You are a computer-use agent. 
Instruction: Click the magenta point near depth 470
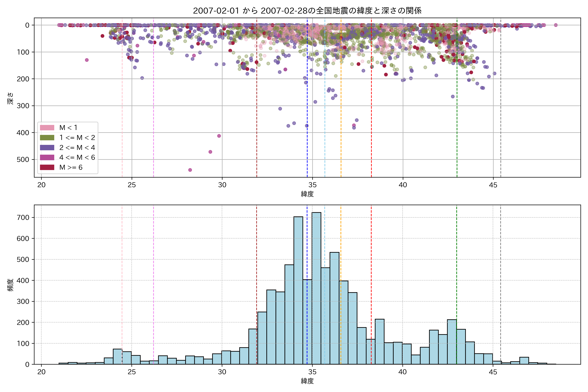210,152
